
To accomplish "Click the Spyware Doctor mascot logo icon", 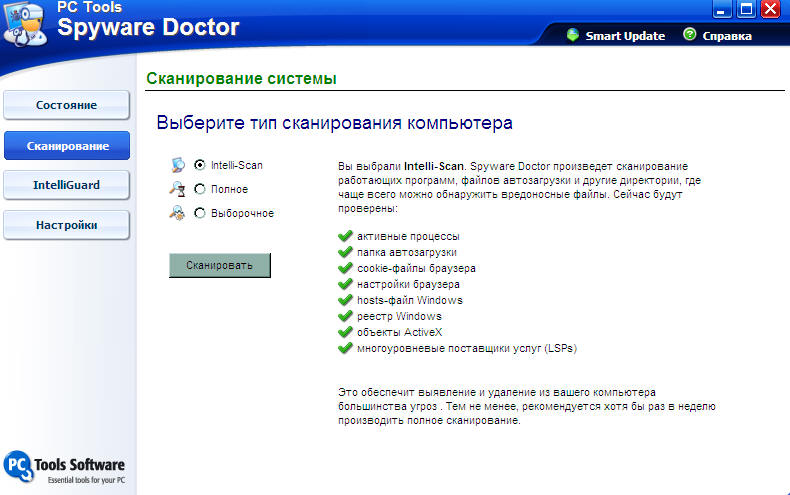I will (25, 24).
